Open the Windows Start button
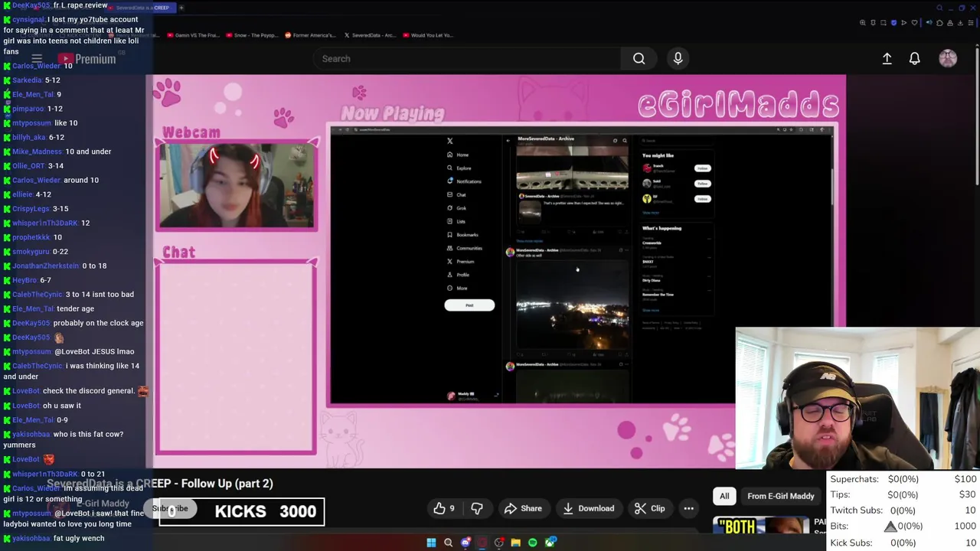980x551 pixels. [431, 543]
